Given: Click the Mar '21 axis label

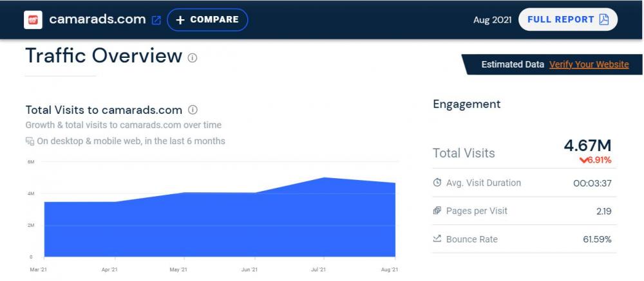Looking at the screenshot, I should (x=39, y=269).
